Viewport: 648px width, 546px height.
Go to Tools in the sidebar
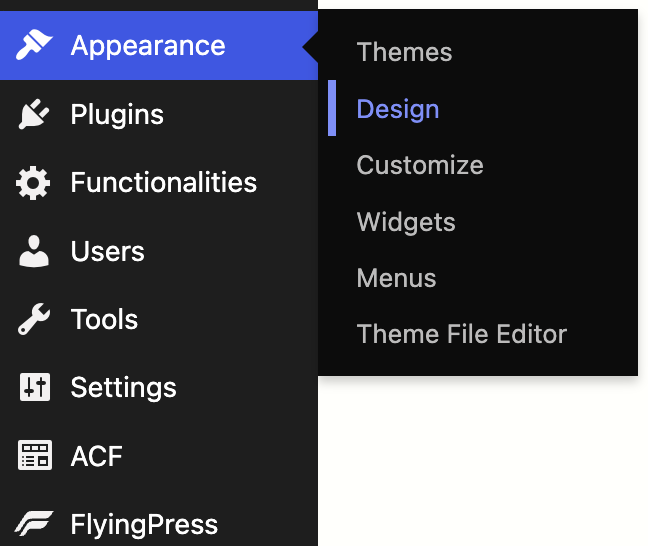(x=104, y=320)
